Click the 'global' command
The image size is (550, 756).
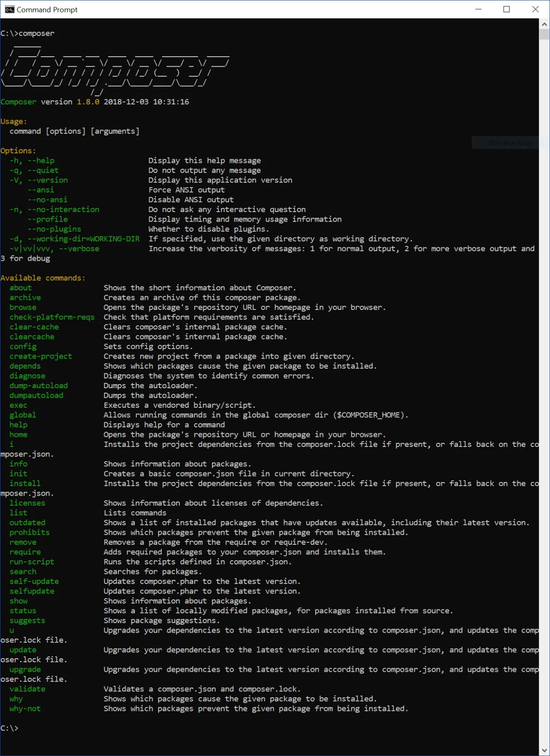coord(23,415)
